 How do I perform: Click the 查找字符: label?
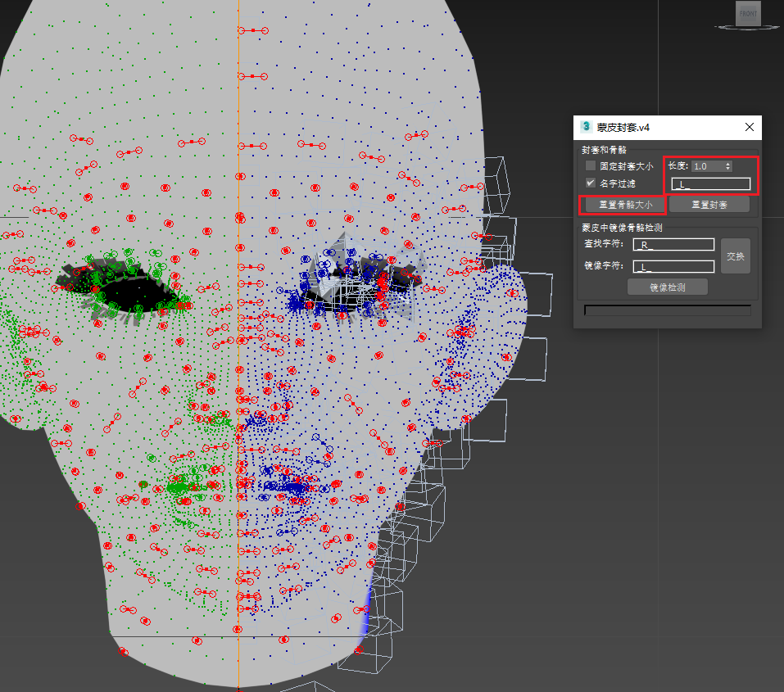click(604, 243)
